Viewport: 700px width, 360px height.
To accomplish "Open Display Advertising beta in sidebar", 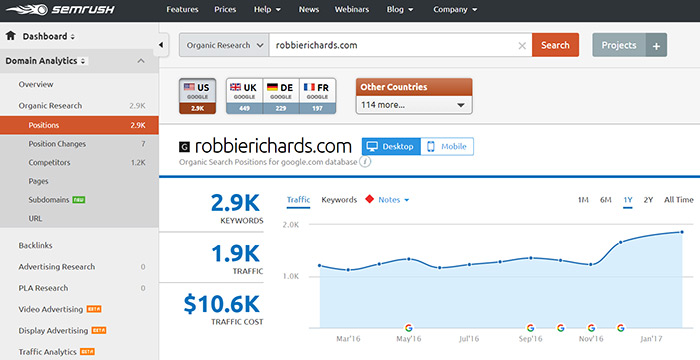I will coord(53,331).
